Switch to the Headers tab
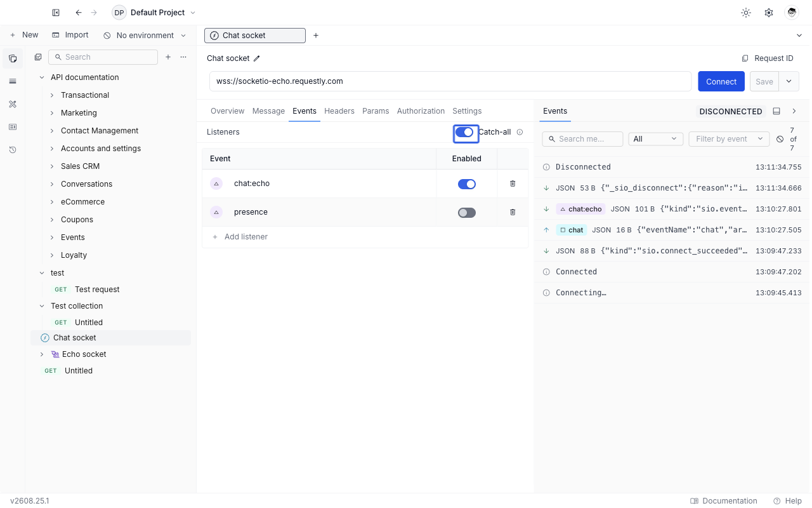 pyautogui.click(x=339, y=111)
